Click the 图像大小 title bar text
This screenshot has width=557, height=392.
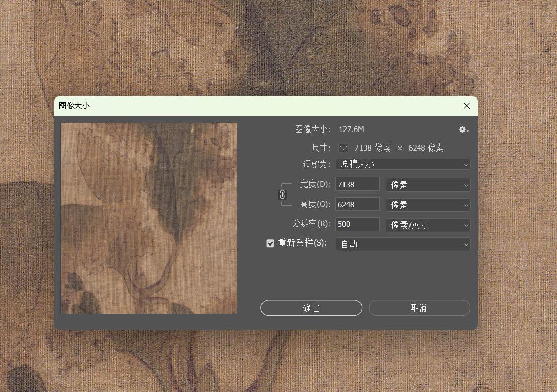coord(74,106)
